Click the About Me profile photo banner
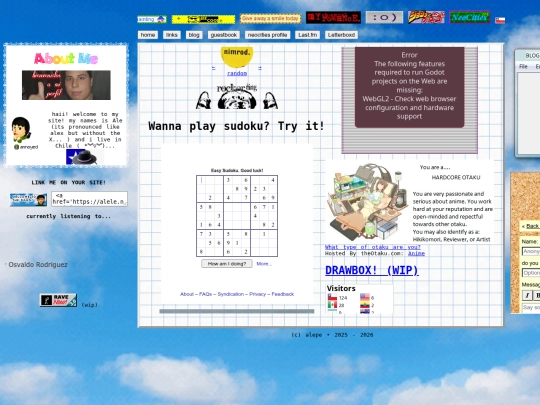The image size is (540, 405). [x=66, y=85]
